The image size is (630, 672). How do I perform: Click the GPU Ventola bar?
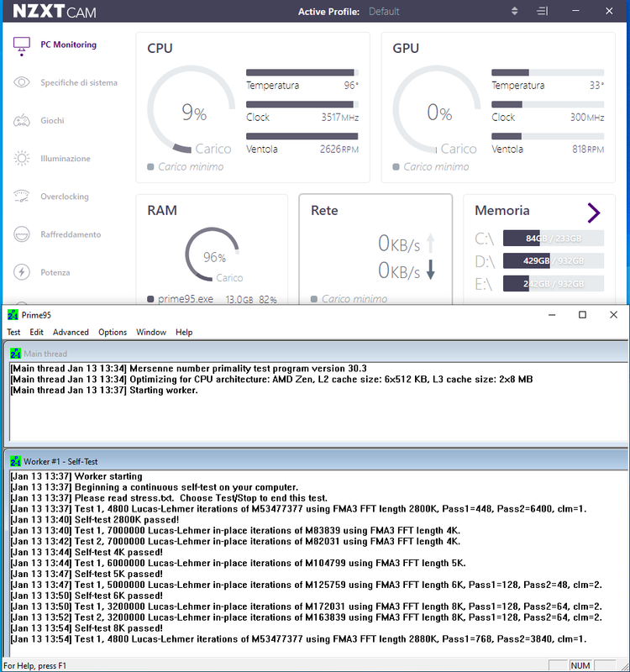click(x=548, y=136)
